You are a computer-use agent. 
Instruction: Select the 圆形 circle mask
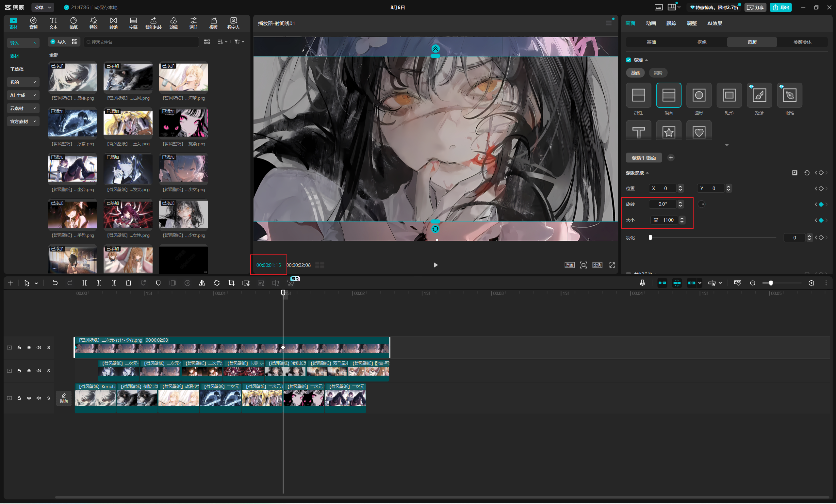(x=698, y=95)
